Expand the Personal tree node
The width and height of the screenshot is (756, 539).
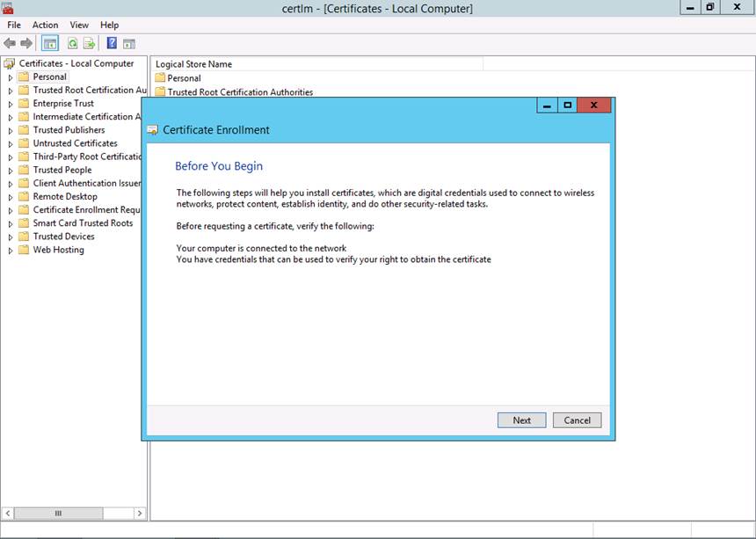(11, 77)
